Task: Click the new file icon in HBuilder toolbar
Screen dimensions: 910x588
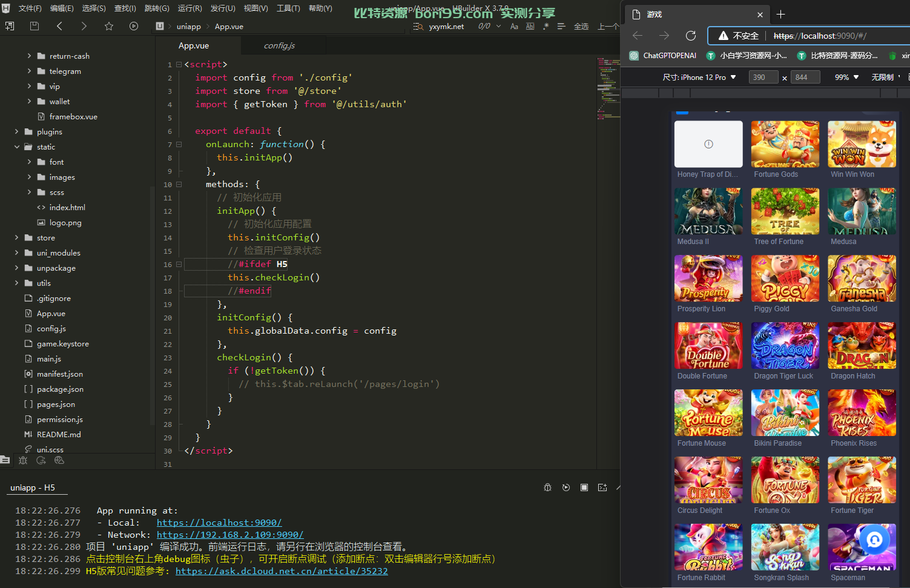Action: point(10,26)
